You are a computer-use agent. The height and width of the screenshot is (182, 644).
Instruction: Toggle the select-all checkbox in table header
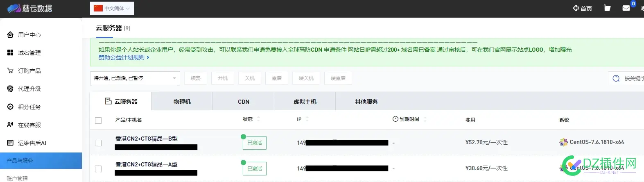pyautogui.click(x=98, y=121)
